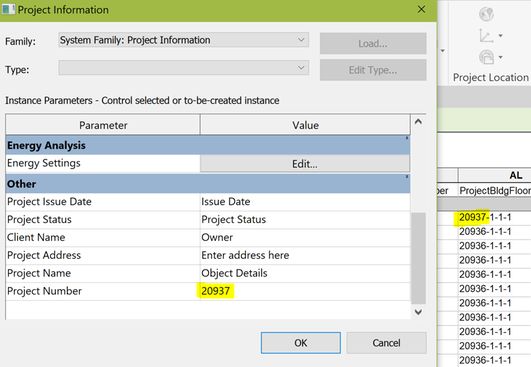Select the 20937-1-1-1 schedule cell

tap(495, 217)
